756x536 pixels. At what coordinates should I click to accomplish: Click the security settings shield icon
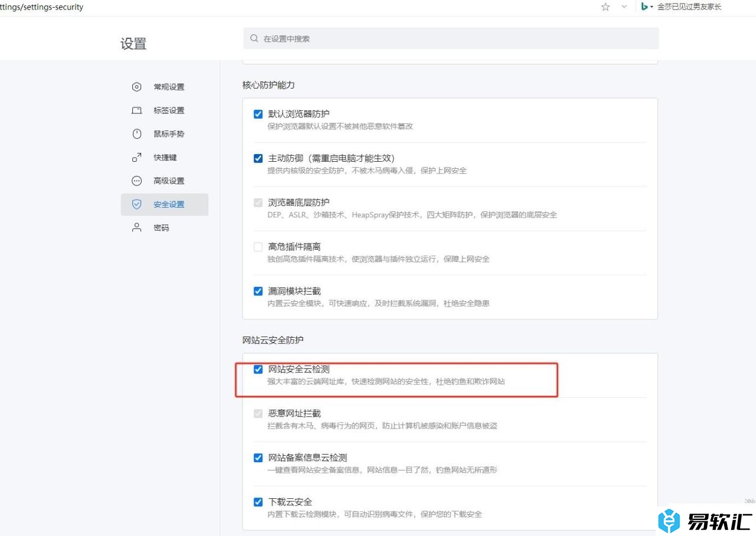[x=136, y=204]
